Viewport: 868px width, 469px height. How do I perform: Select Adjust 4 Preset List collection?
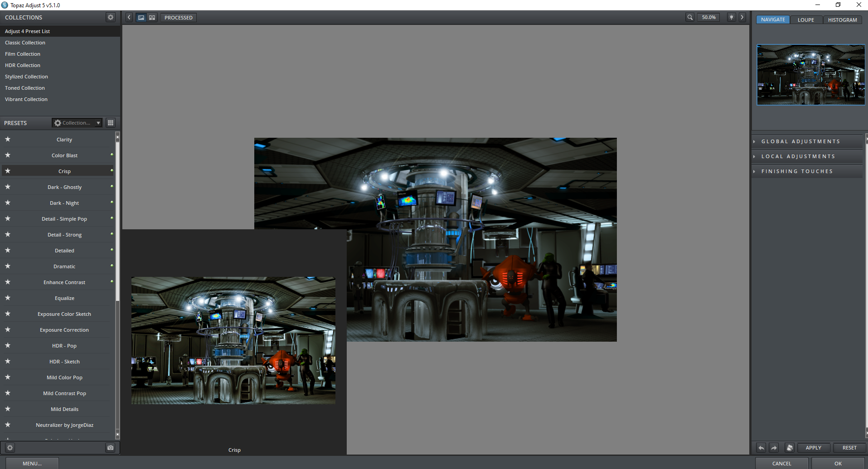click(60, 31)
